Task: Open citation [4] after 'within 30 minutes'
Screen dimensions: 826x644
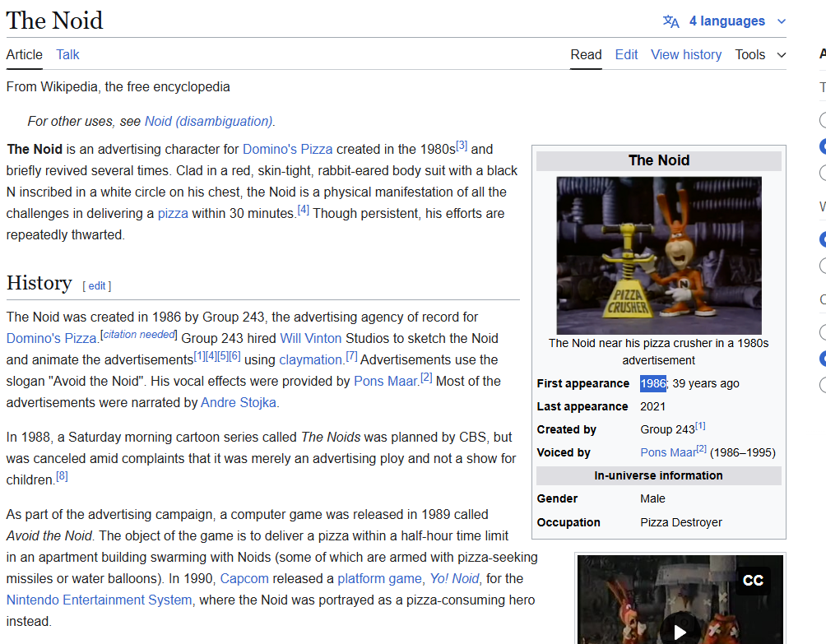Action: [x=304, y=210]
